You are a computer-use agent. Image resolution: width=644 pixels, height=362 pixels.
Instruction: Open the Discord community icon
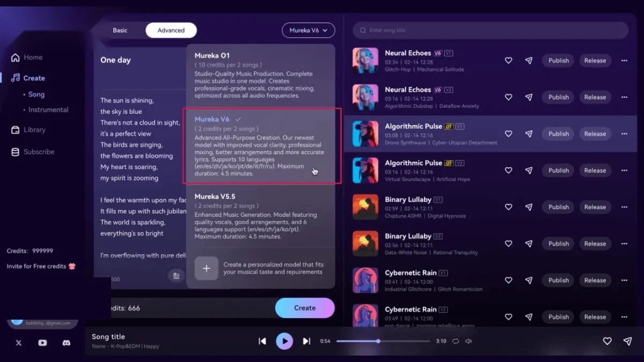click(67, 343)
